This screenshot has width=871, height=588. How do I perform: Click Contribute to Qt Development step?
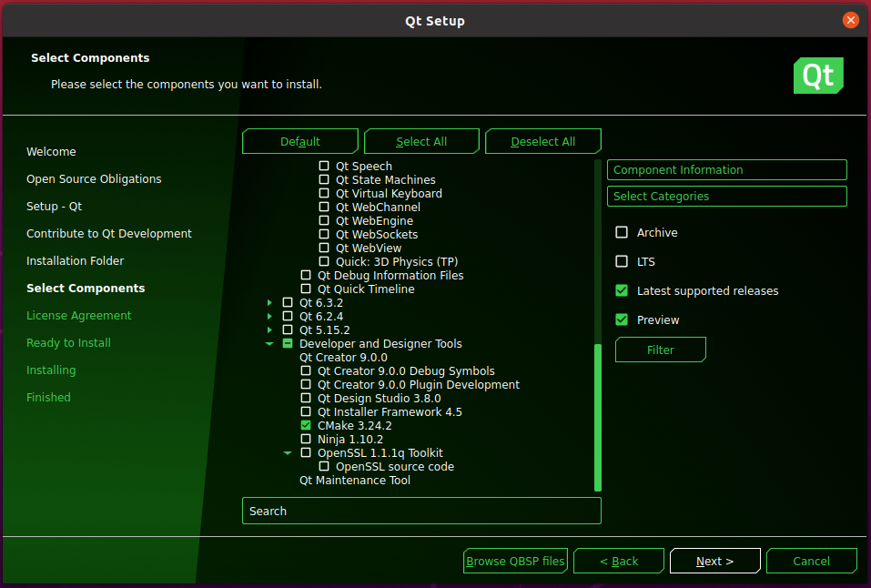(109, 233)
